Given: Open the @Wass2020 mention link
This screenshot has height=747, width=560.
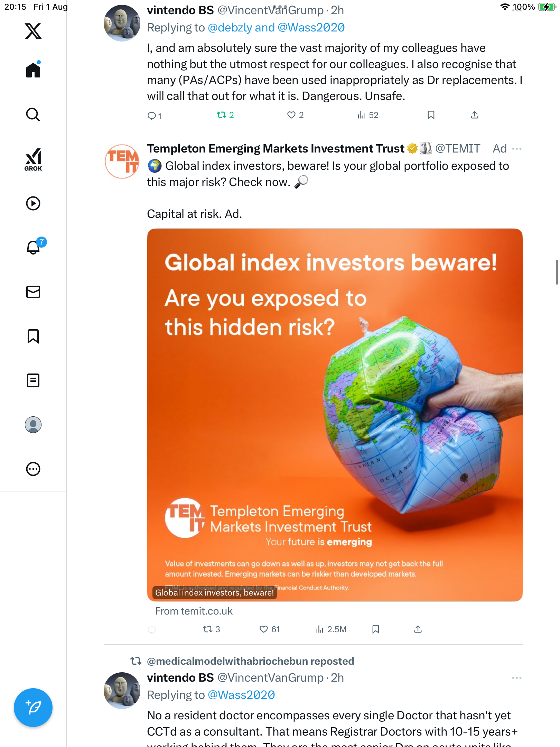Looking at the screenshot, I should pos(241,695).
